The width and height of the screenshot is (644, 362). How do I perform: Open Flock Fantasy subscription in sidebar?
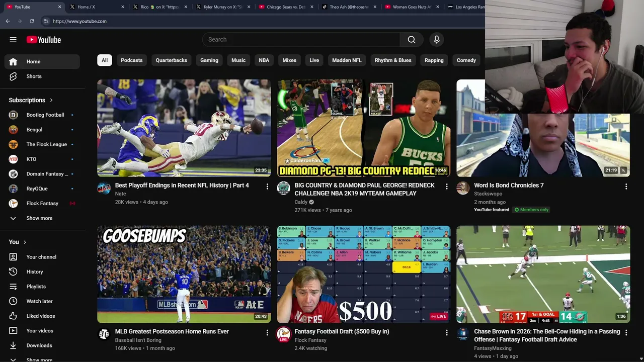42,204
